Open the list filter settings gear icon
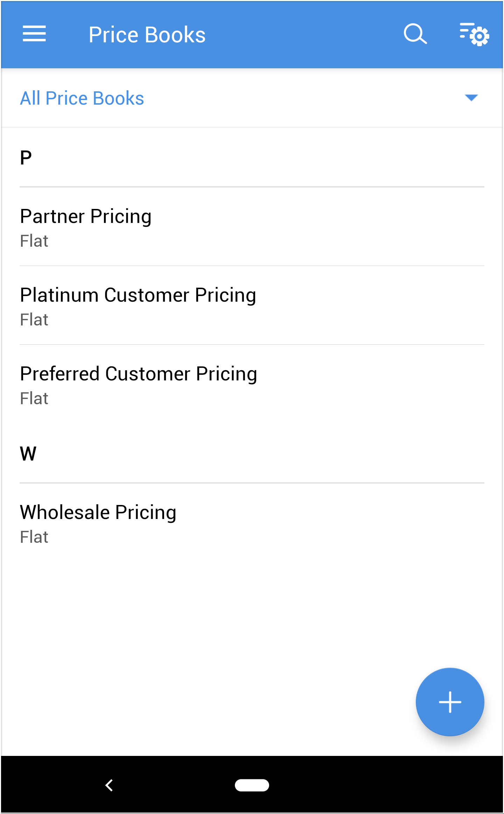This screenshot has height=814, width=504. tap(474, 34)
